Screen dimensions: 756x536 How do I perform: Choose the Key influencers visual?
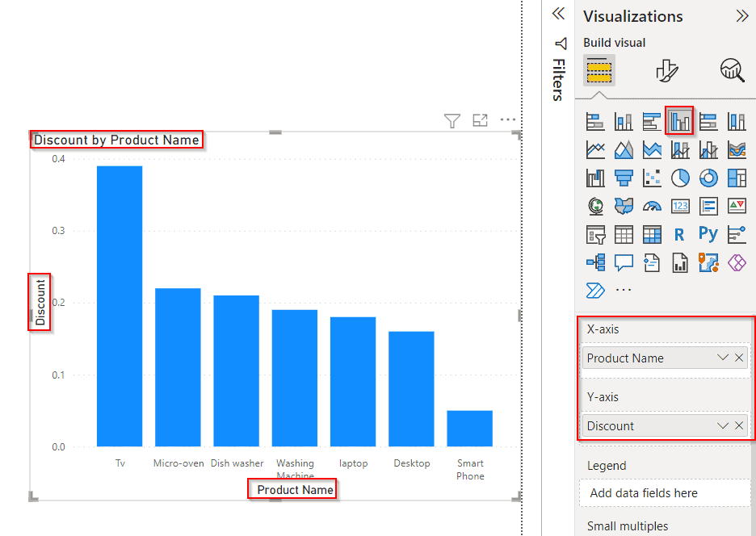pyautogui.click(x=737, y=235)
